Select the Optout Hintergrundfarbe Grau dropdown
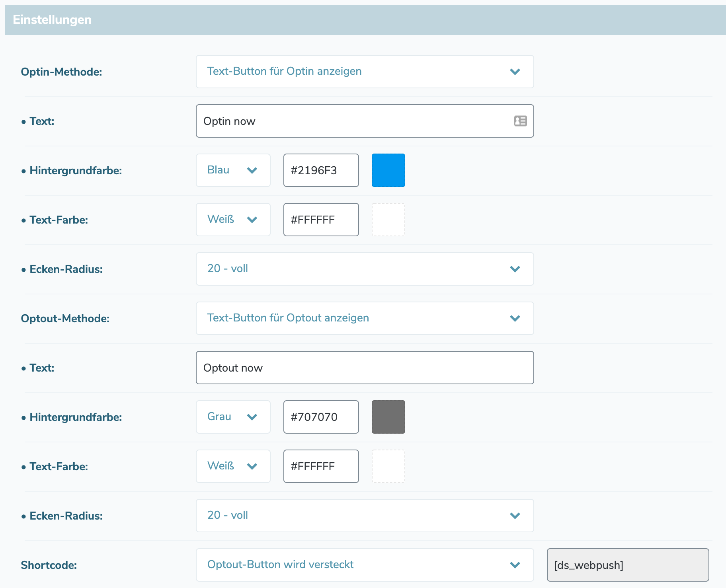 pyautogui.click(x=233, y=417)
